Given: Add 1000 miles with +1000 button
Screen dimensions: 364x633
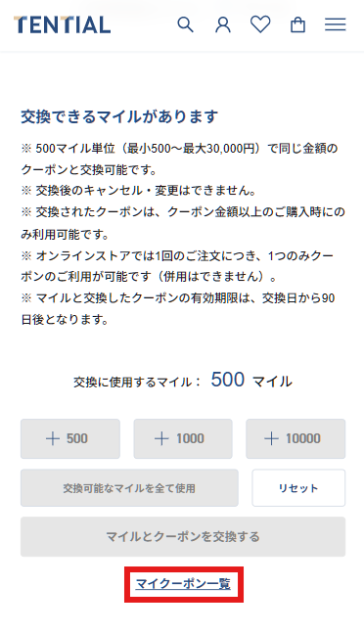Looking at the screenshot, I should tap(183, 439).
